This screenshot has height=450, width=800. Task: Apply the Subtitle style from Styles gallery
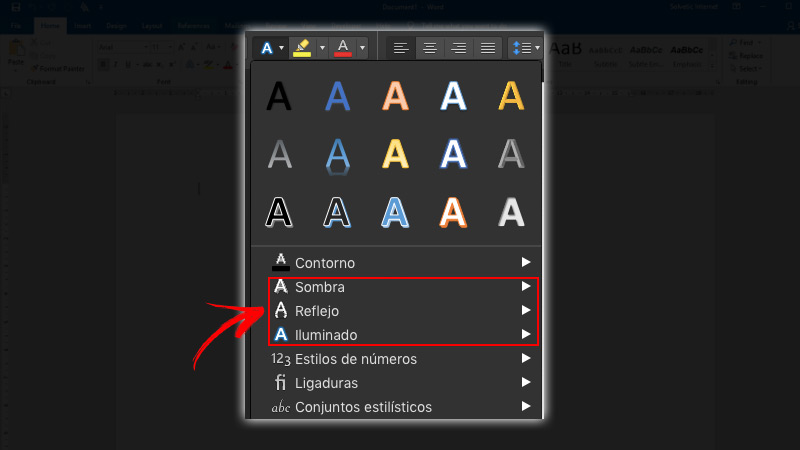[x=606, y=54]
